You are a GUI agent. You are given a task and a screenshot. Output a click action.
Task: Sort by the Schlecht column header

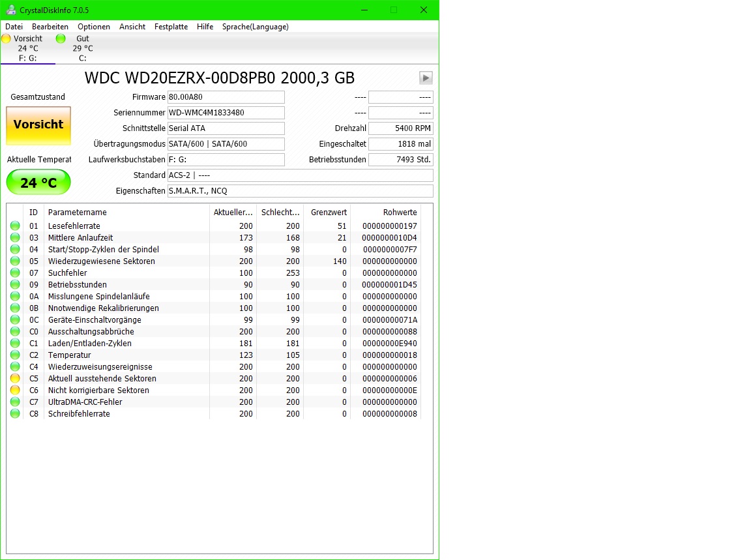(280, 213)
